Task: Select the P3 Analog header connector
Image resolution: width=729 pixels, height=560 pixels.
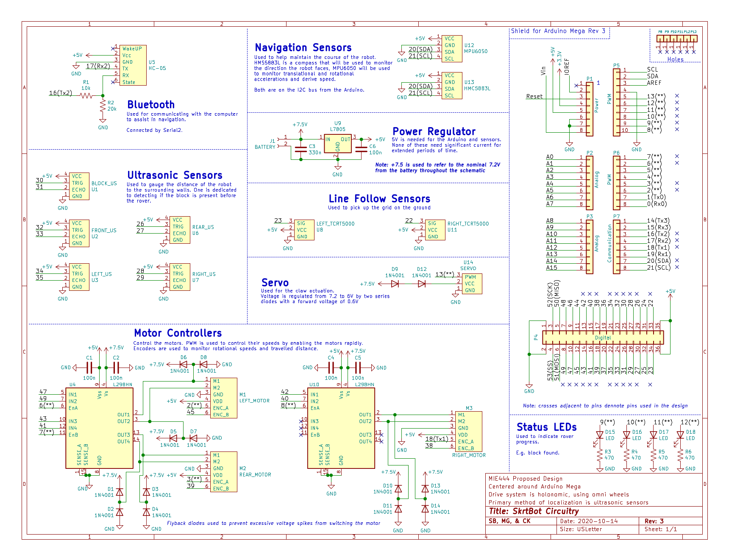Action: pos(590,247)
